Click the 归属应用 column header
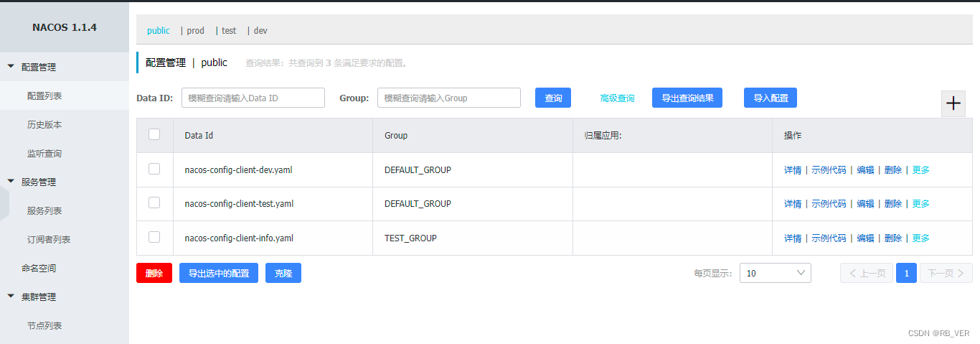The image size is (980, 344). point(672,135)
